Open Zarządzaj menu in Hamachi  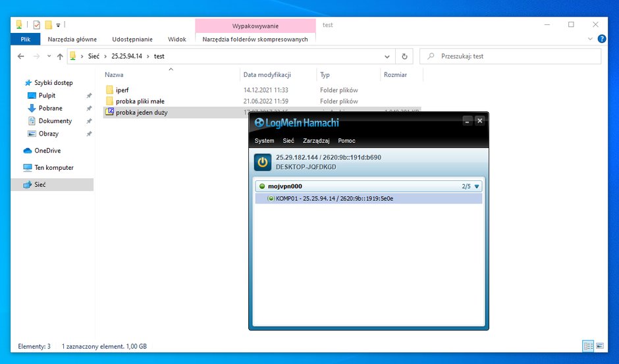tap(316, 141)
